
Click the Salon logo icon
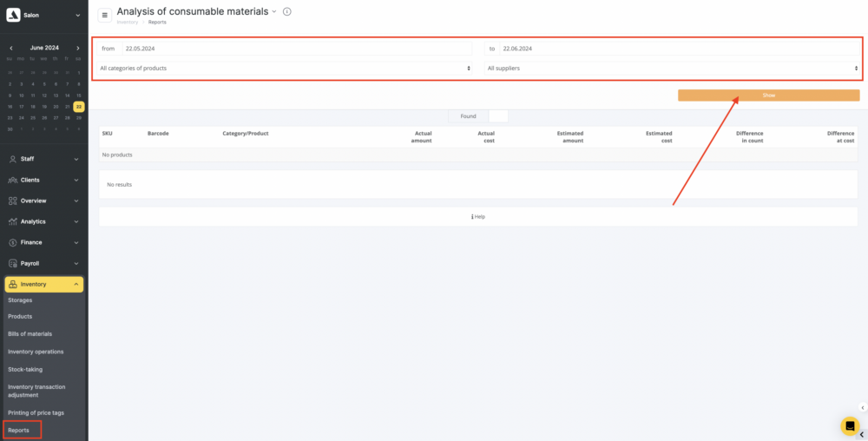pos(13,15)
